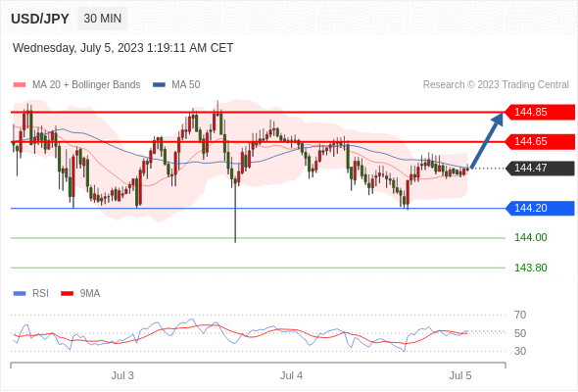Toggle the RSI legend entry
This screenshot has width=578, height=392.
[x=31, y=294]
